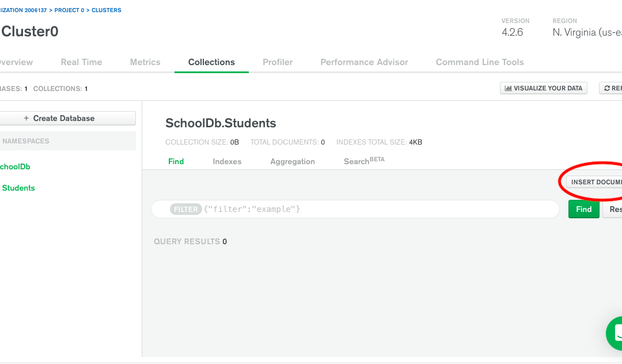Select the SchoolDb database in sidebar

coord(15,166)
